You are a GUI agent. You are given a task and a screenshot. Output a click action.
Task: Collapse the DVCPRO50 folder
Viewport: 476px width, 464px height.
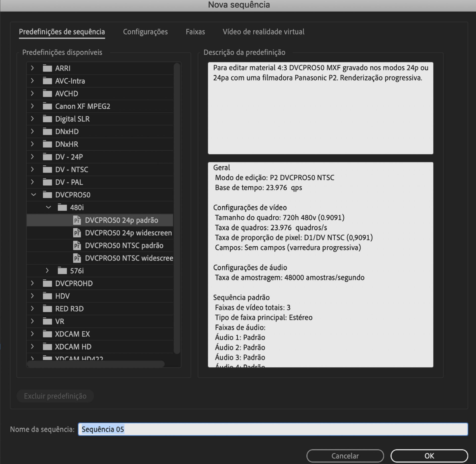[x=33, y=195]
